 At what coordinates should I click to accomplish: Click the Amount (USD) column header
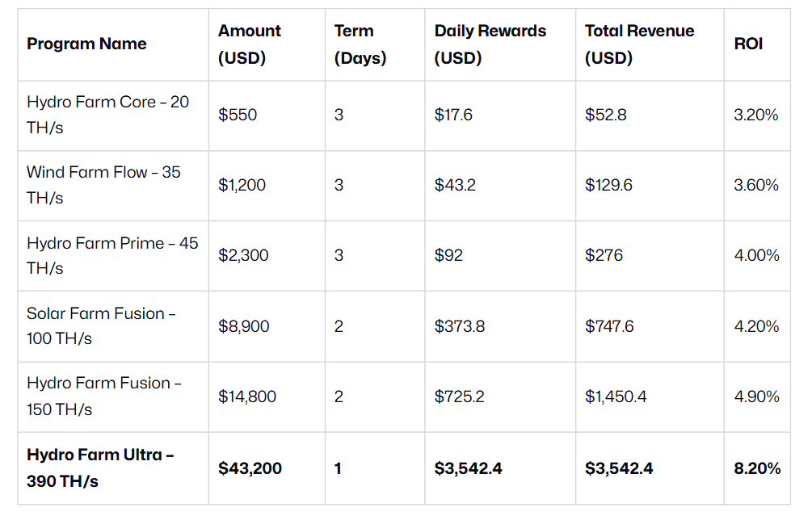click(249, 44)
